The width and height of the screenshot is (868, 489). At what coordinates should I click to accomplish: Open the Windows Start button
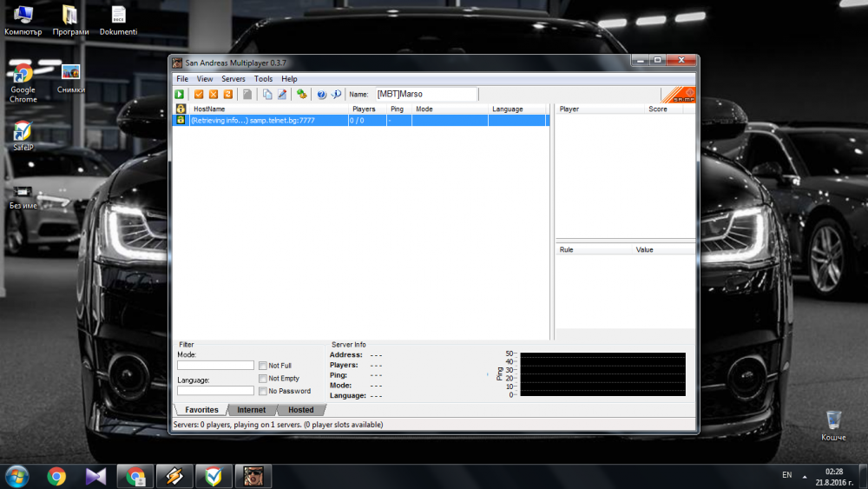click(x=17, y=476)
